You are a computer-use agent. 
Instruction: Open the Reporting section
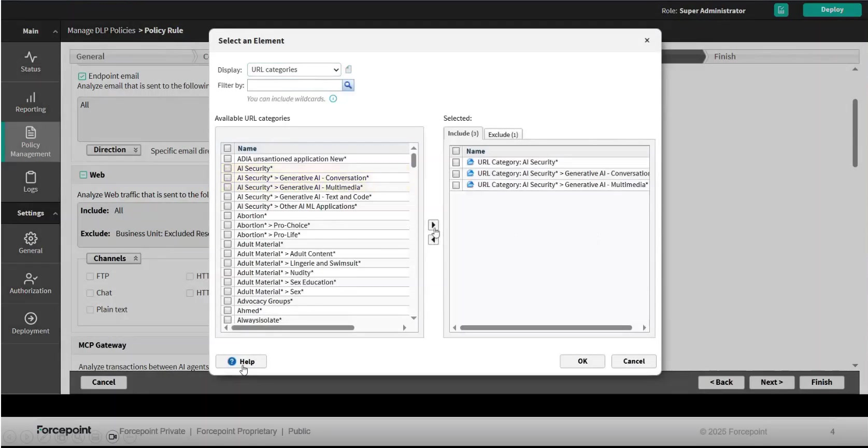click(31, 102)
